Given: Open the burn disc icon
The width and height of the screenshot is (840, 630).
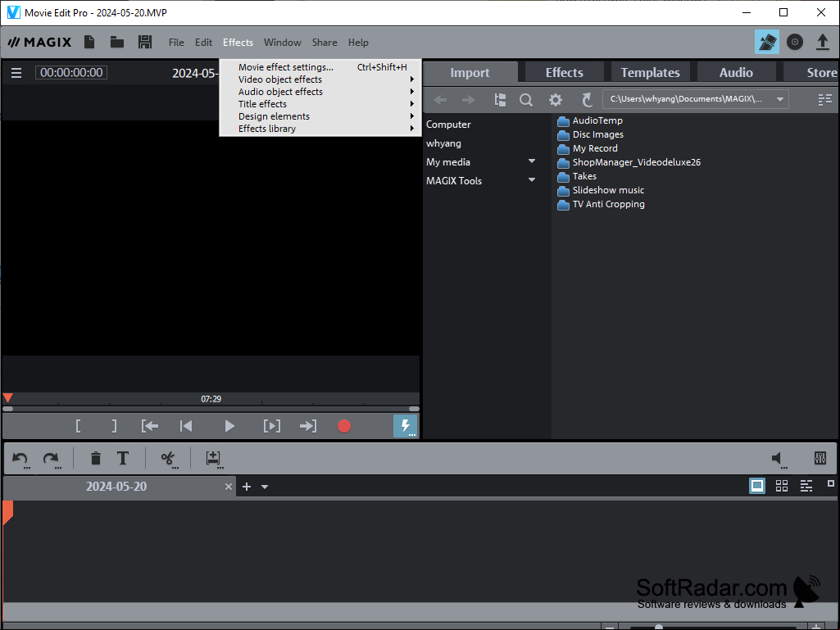Looking at the screenshot, I should (794, 42).
